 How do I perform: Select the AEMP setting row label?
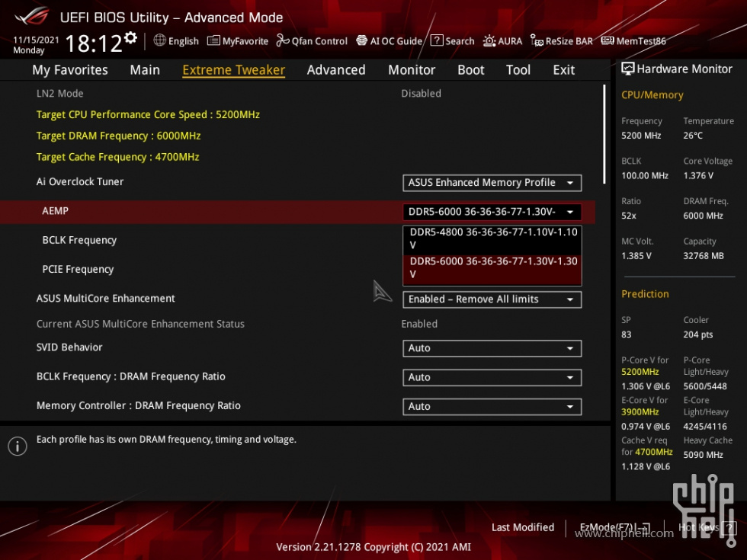55,211
